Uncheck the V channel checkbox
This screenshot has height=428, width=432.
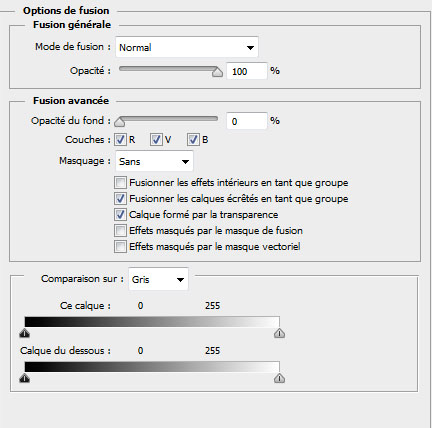point(156,140)
